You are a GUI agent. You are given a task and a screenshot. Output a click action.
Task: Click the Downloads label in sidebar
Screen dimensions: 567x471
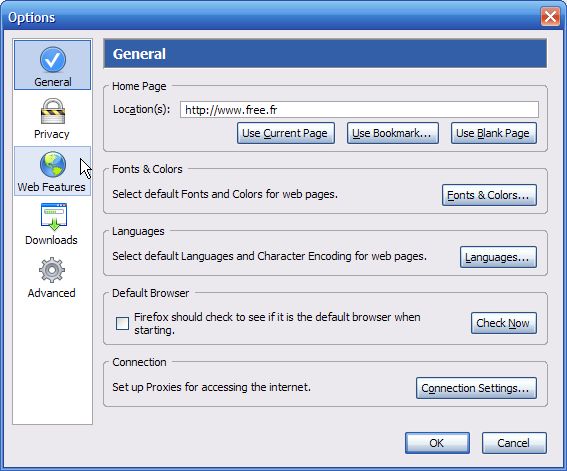[x=52, y=240]
